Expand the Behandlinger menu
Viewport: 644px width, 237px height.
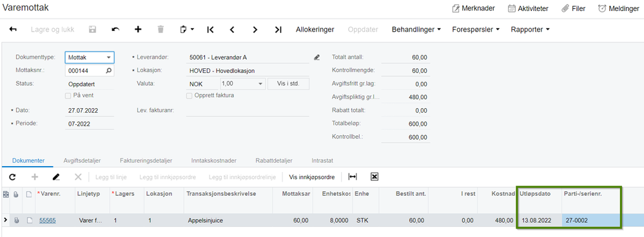point(416,30)
